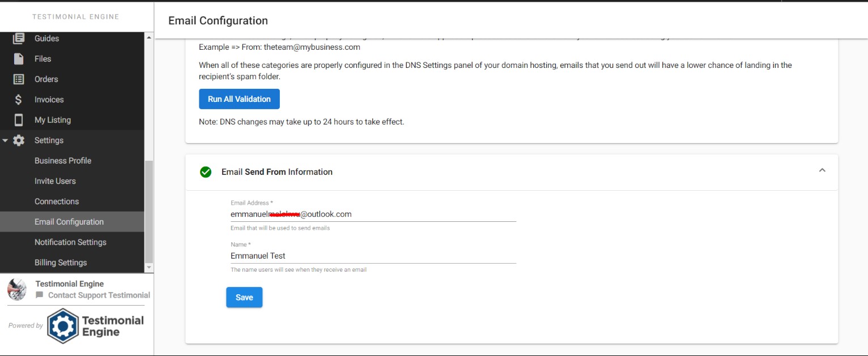Click the chat icon beside Contact Support
The width and height of the screenshot is (868, 356).
pyautogui.click(x=39, y=295)
